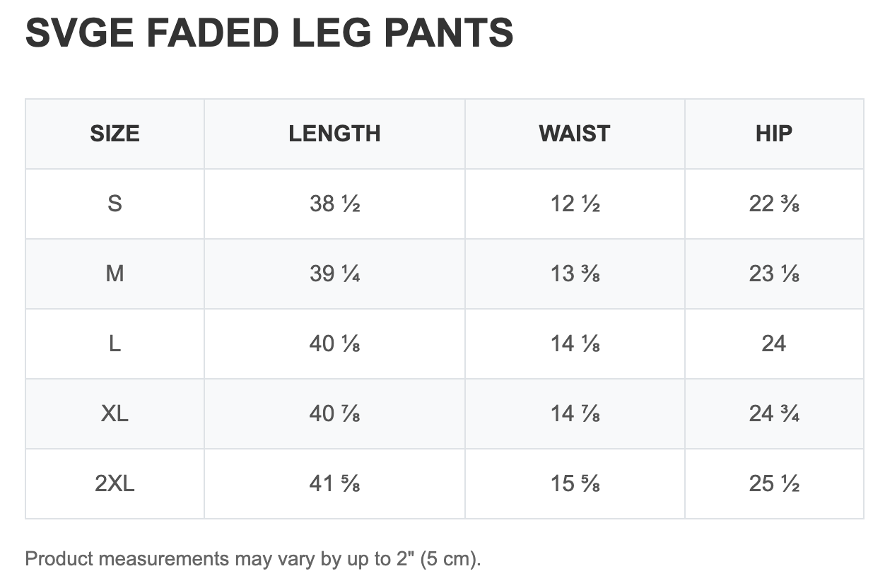
Task: Click the 38 ½ length cell
Action: [x=334, y=204]
